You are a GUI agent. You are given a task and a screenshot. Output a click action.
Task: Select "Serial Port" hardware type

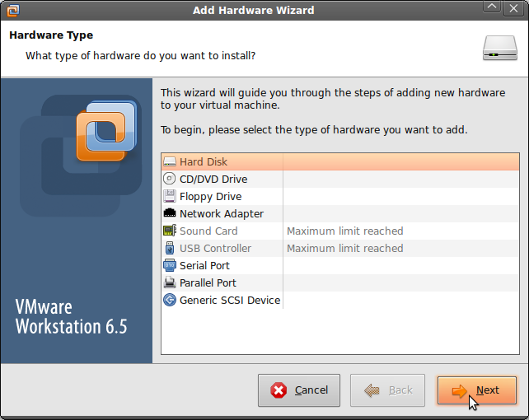click(204, 266)
